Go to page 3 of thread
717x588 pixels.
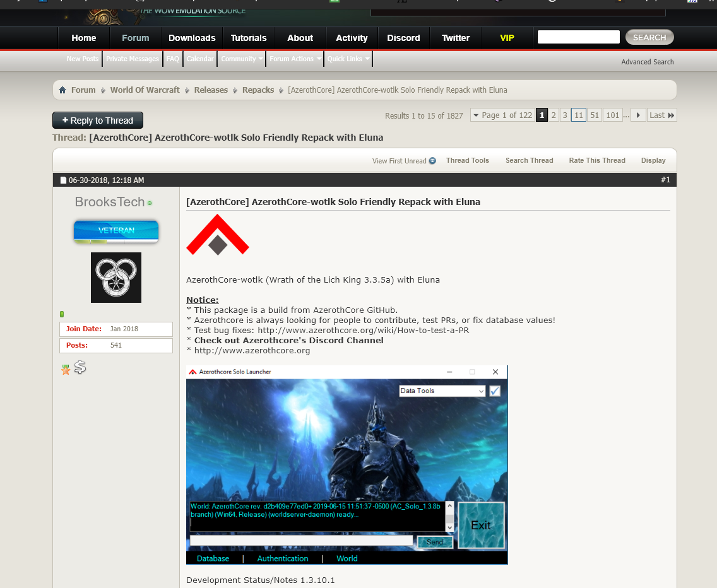click(x=565, y=115)
